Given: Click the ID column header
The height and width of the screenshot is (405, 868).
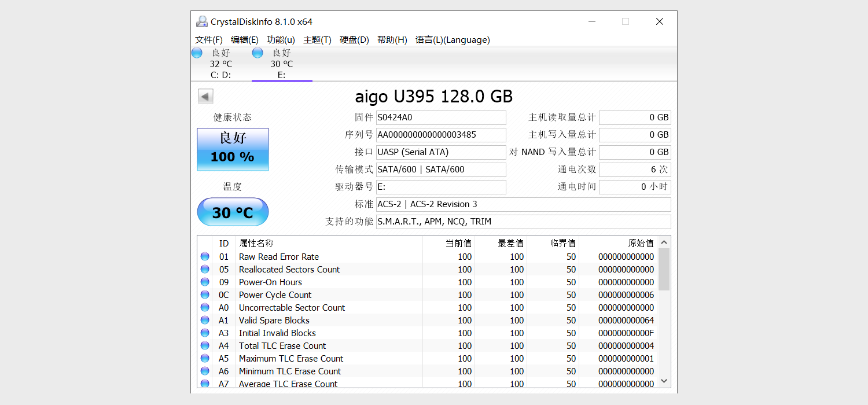Looking at the screenshot, I should click(x=224, y=243).
